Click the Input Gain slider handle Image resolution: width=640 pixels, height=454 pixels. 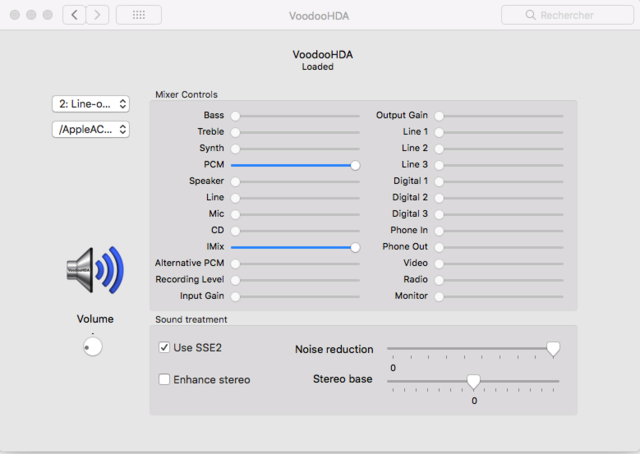click(x=235, y=297)
